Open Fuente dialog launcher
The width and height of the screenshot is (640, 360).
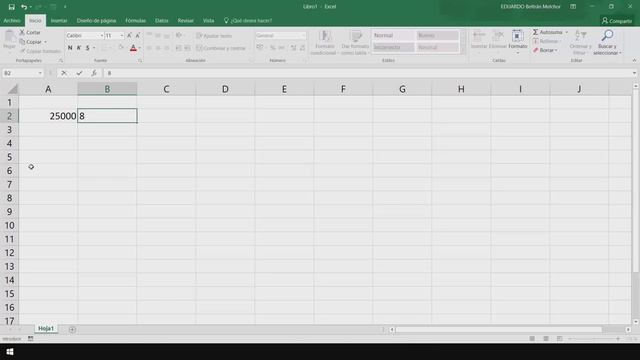[140, 61]
